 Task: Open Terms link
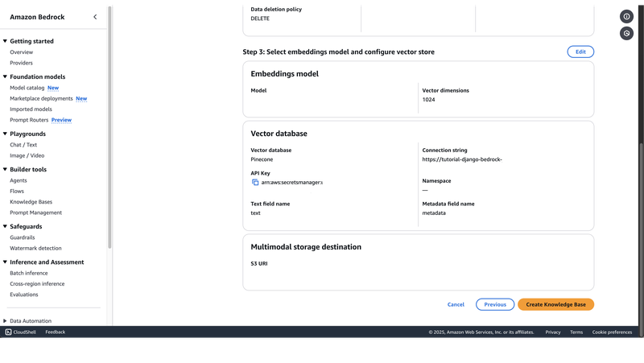point(576,332)
